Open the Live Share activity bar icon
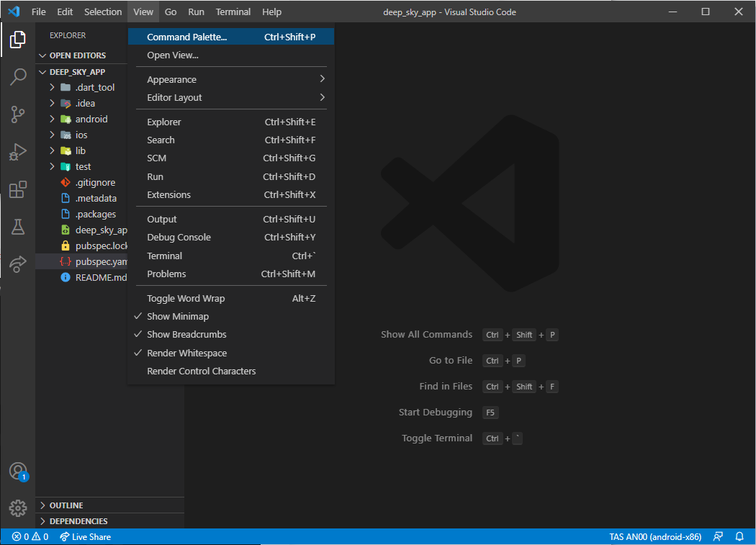The height and width of the screenshot is (545, 756). pyautogui.click(x=18, y=264)
